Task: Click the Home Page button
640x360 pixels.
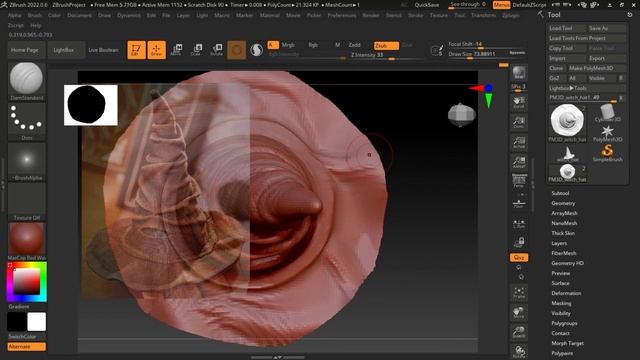Action: pos(25,50)
